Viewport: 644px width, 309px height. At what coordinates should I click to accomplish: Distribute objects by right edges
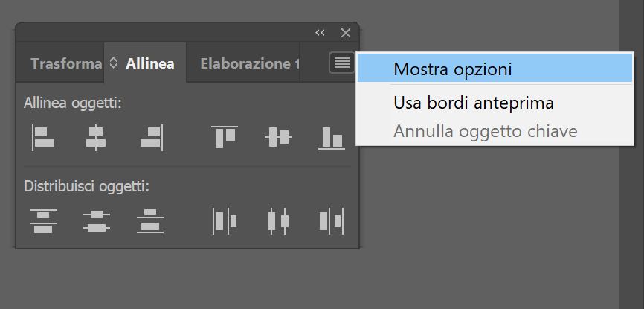[x=332, y=221]
